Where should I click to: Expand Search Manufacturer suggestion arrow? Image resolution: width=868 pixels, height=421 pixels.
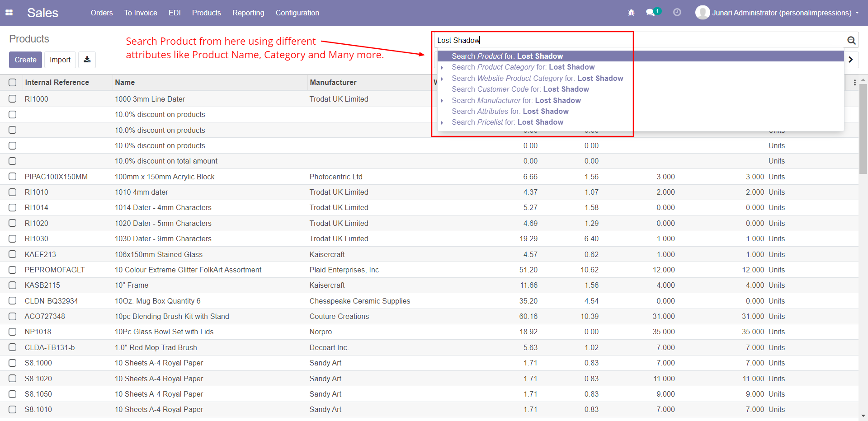(442, 101)
